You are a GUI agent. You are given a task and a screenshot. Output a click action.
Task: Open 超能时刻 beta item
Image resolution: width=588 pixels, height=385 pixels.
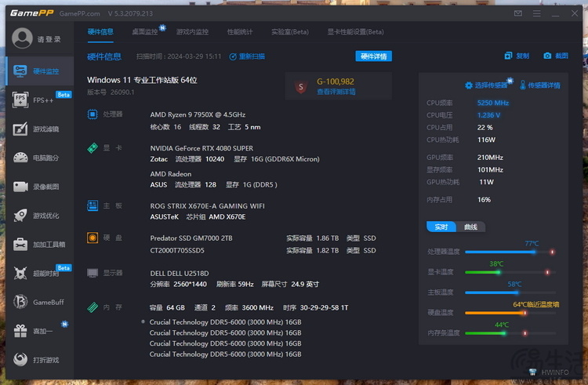[x=40, y=274]
